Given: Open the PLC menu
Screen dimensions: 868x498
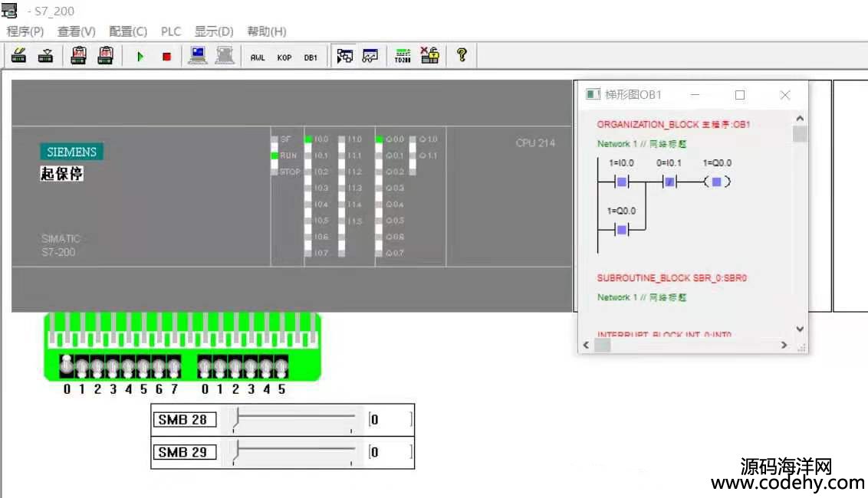Looking at the screenshot, I should tap(171, 31).
